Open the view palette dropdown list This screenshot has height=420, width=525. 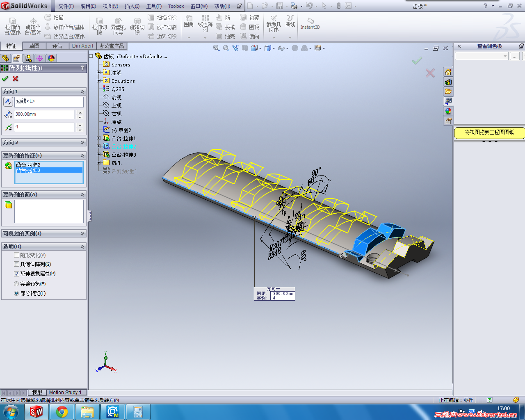[x=482, y=56]
